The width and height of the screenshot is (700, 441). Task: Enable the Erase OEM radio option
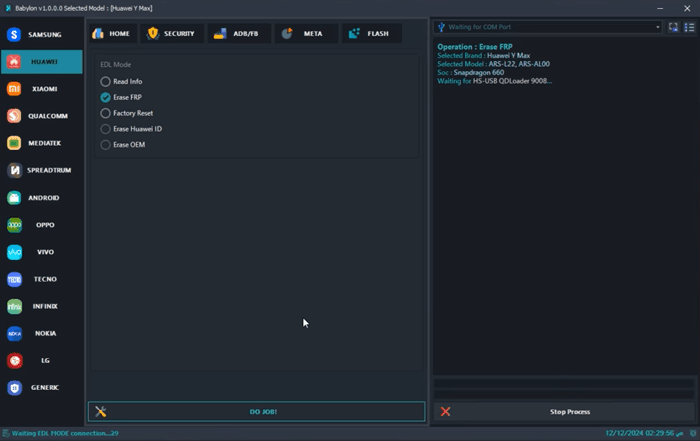106,145
